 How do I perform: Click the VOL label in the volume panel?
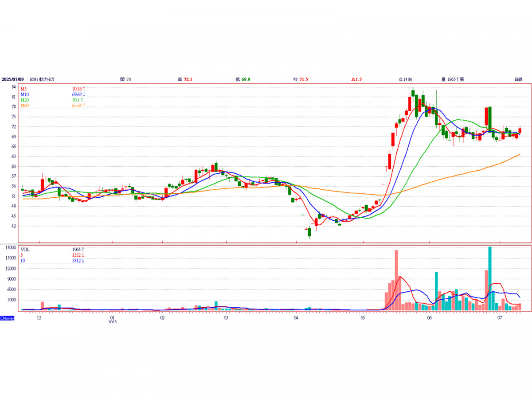click(x=25, y=250)
